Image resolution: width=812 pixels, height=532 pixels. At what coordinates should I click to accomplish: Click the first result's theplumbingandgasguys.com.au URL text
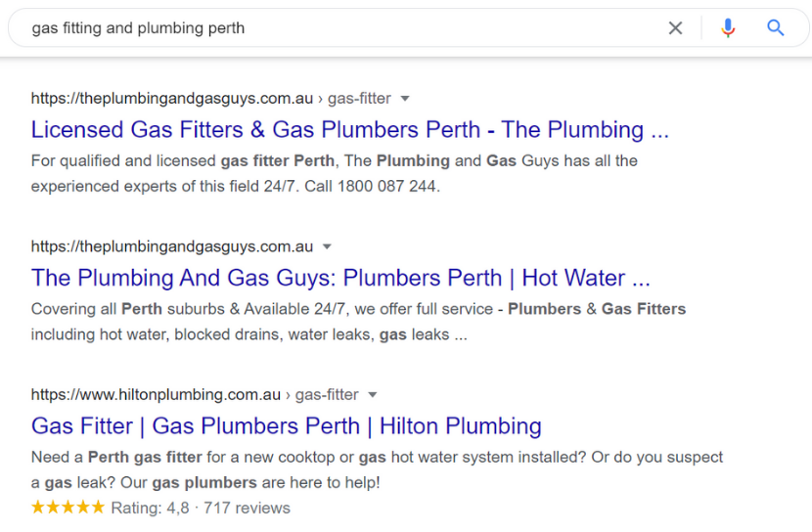click(x=172, y=99)
